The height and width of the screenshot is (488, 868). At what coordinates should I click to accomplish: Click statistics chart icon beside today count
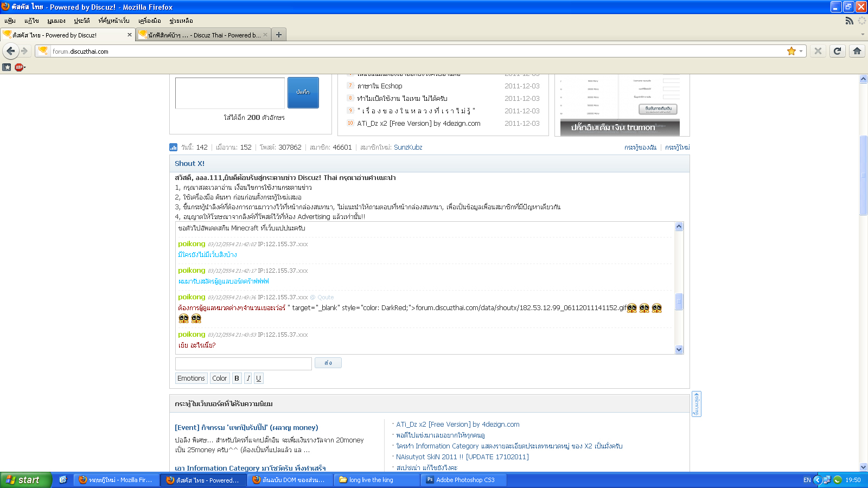pos(173,147)
